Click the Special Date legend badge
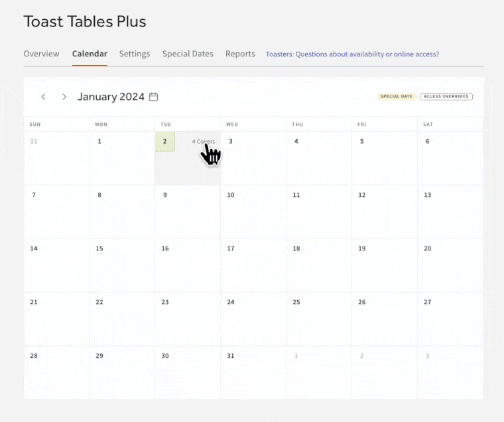This screenshot has height=422, width=504. 397,97
